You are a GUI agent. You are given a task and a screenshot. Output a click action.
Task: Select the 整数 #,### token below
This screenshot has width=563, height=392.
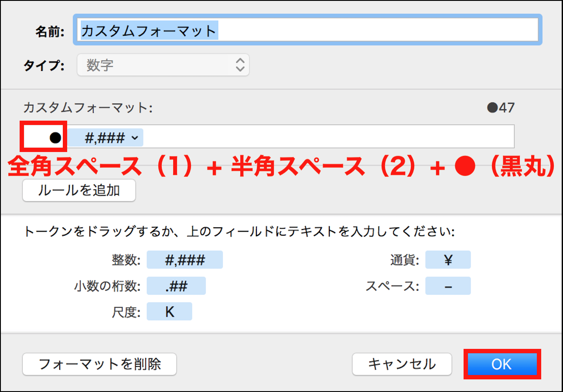pos(184,260)
